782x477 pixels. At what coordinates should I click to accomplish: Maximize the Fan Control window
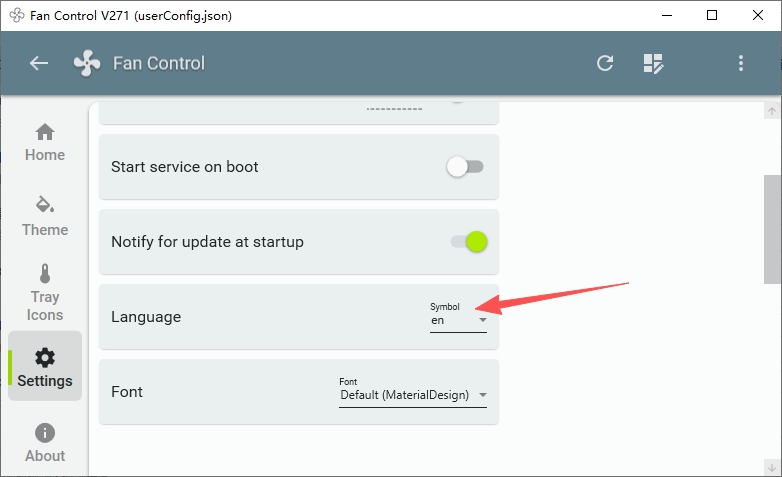pyautogui.click(x=712, y=15)
